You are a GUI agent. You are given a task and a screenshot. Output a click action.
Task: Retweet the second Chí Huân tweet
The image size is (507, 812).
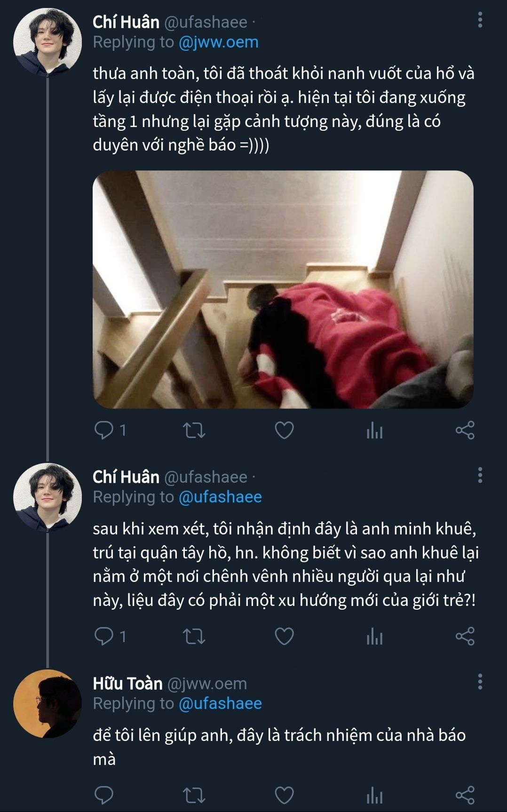point(194,636)
